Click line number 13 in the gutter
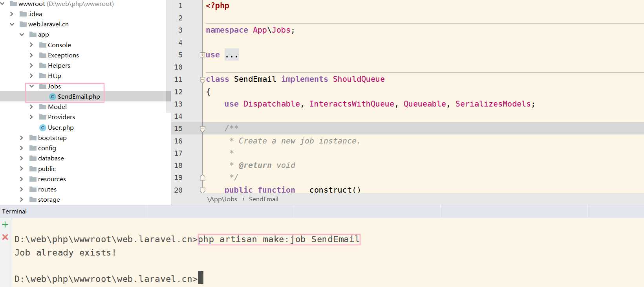644x287 pixels. 178,104
